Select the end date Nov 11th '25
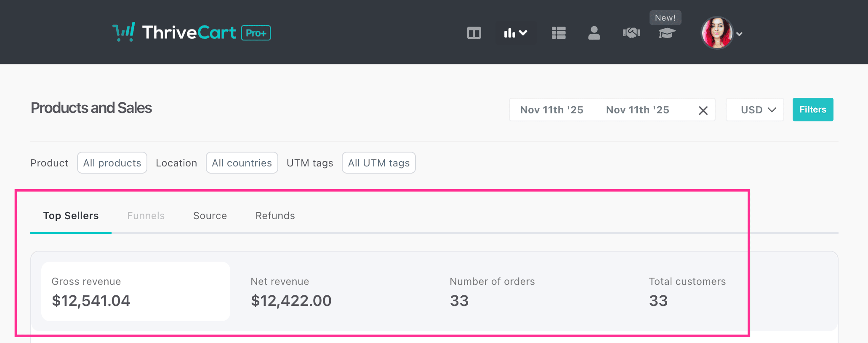The height and width of the screenshot is (343, 868). tap(638, 110)
